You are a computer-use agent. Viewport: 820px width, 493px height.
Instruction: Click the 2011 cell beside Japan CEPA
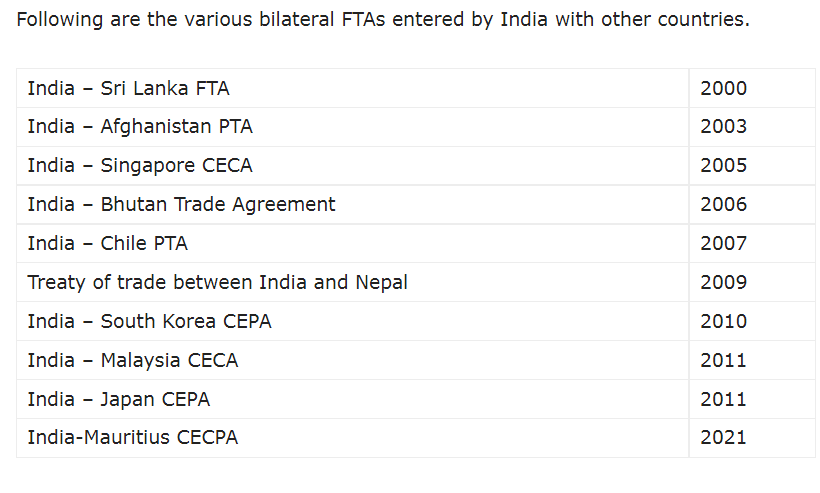pos(723,399)
